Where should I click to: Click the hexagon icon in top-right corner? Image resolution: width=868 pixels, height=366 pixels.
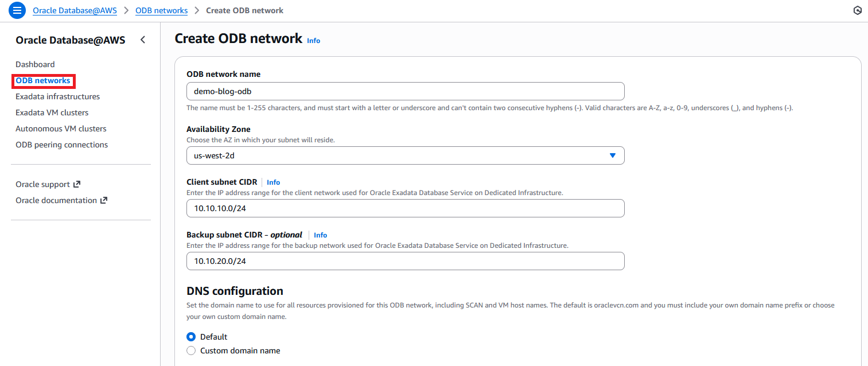pos(858,10)
